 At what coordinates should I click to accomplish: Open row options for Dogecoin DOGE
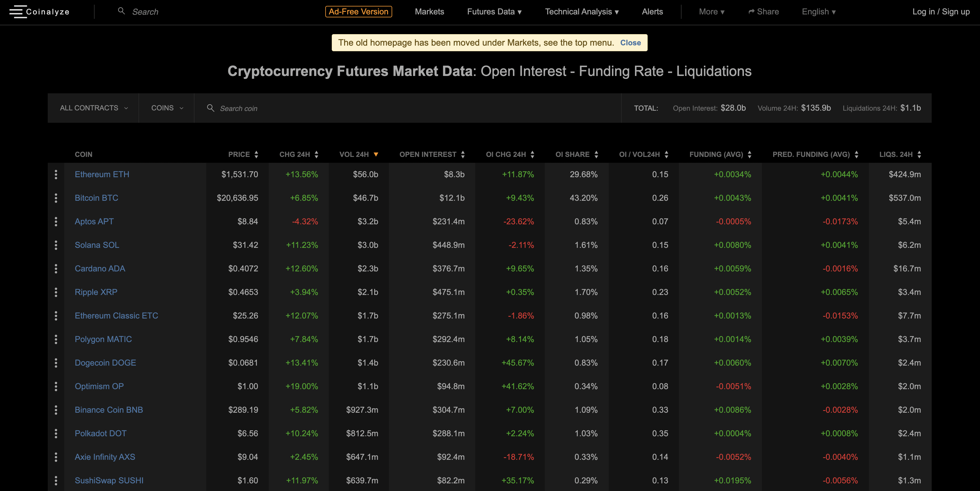56,363
